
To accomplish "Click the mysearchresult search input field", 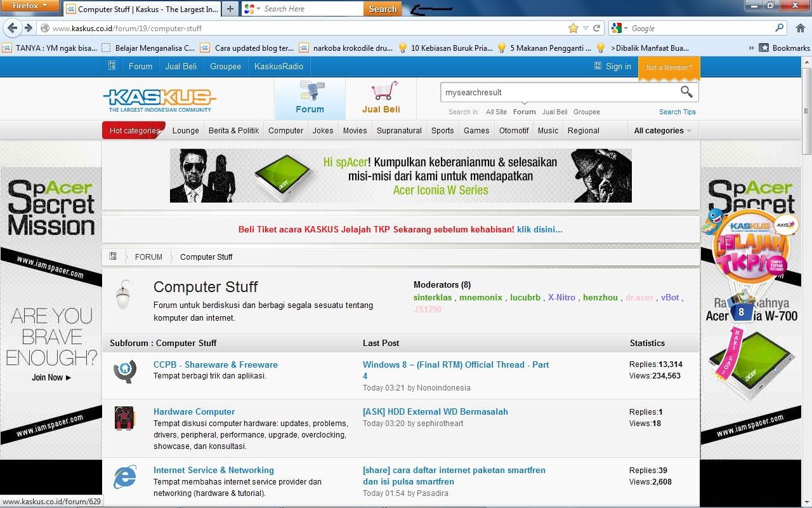I will click(558, 92).
